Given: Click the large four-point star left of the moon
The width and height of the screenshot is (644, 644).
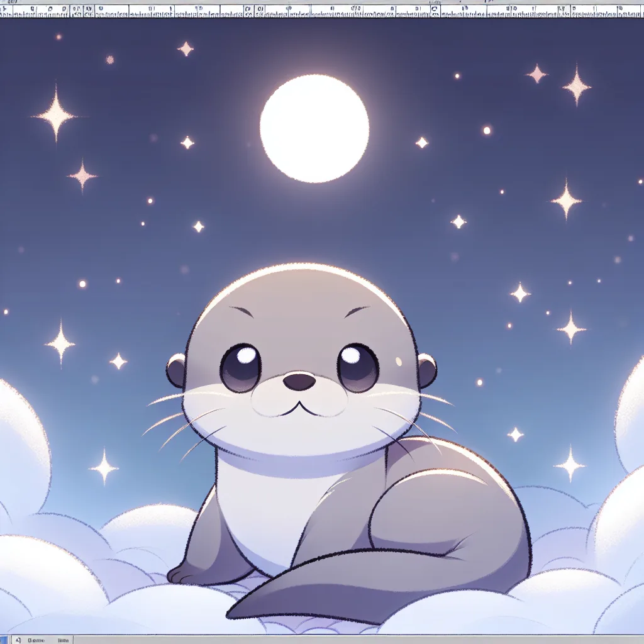Looking at the screenshot, I should pos(55,114).
